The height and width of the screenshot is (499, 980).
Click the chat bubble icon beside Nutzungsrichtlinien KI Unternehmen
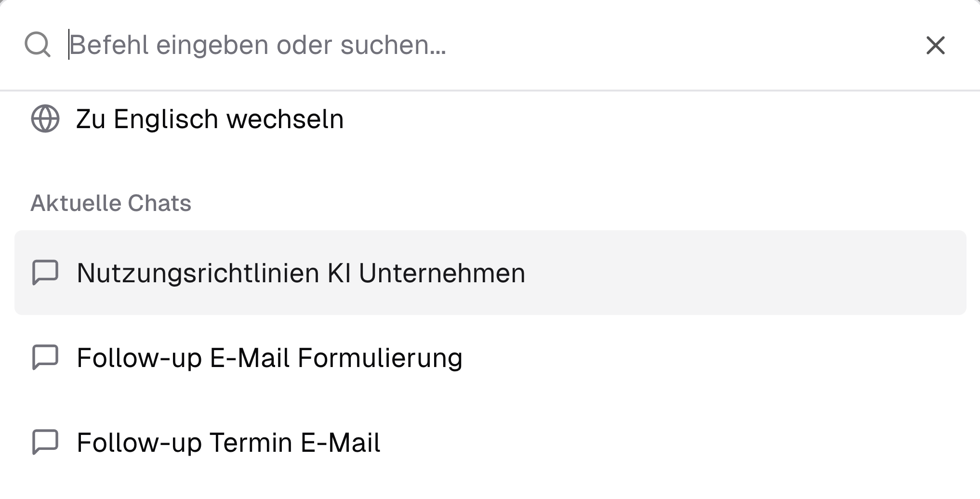[x=46, y=272]
